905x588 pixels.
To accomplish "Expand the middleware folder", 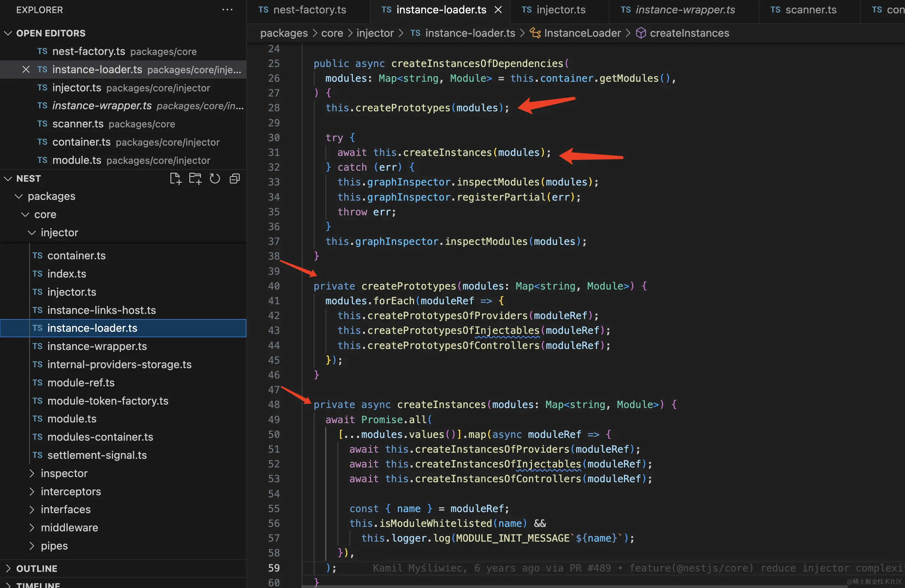I will coord(32,528).
